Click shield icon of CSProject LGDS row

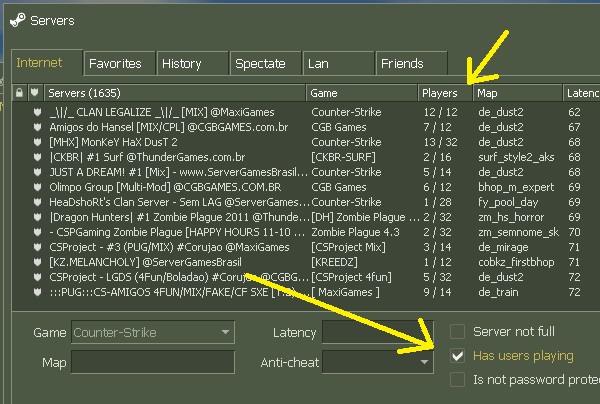[x=37, y=277]
